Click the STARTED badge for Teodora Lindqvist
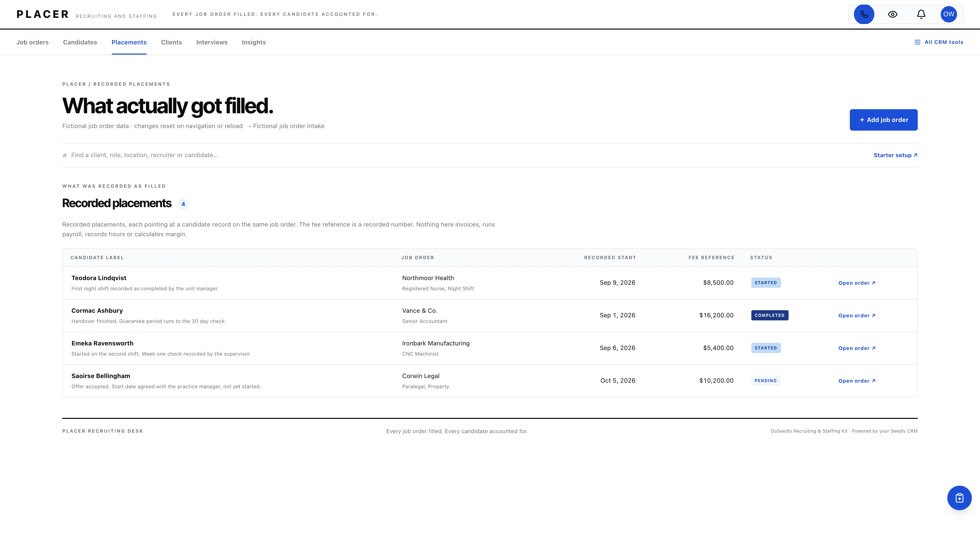This screenshot has width=980, height=551. [x=766, y=283]
